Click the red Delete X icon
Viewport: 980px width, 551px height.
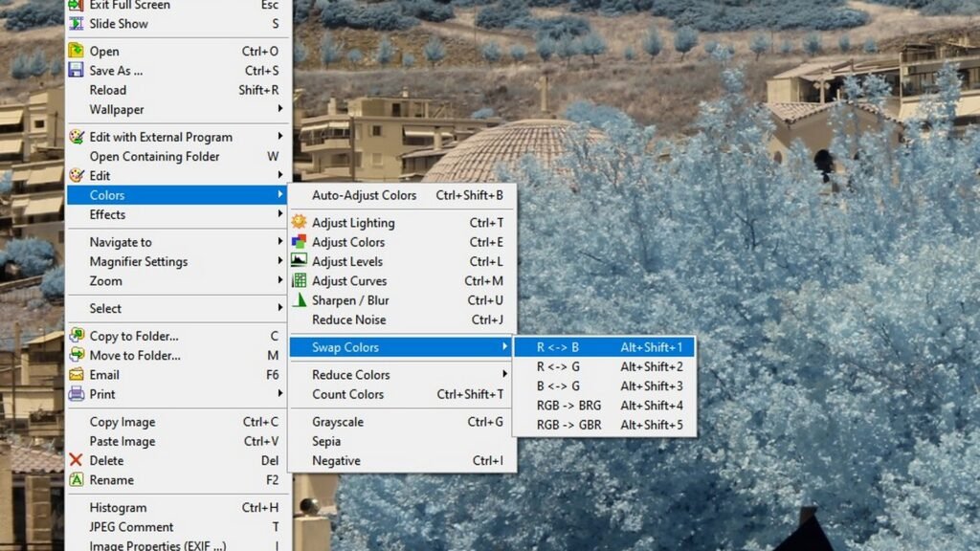tap(76, 460)
